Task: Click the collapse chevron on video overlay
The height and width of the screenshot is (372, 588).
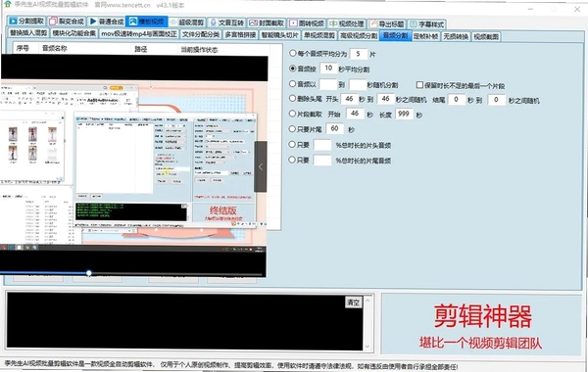Action: tap(261, 166)
